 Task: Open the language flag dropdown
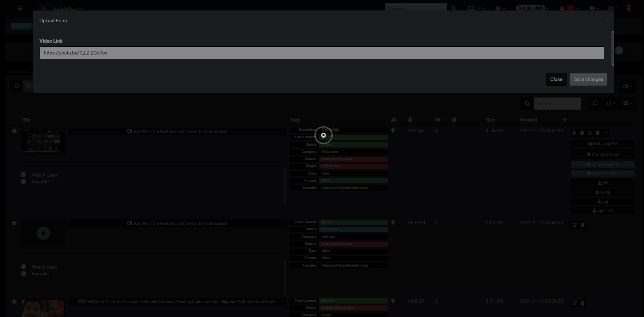(x=613, y=8)
